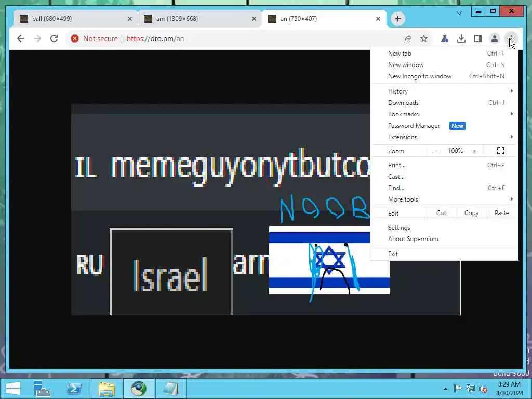
Task: Reload the current page
Action: (x=54, y=38)
